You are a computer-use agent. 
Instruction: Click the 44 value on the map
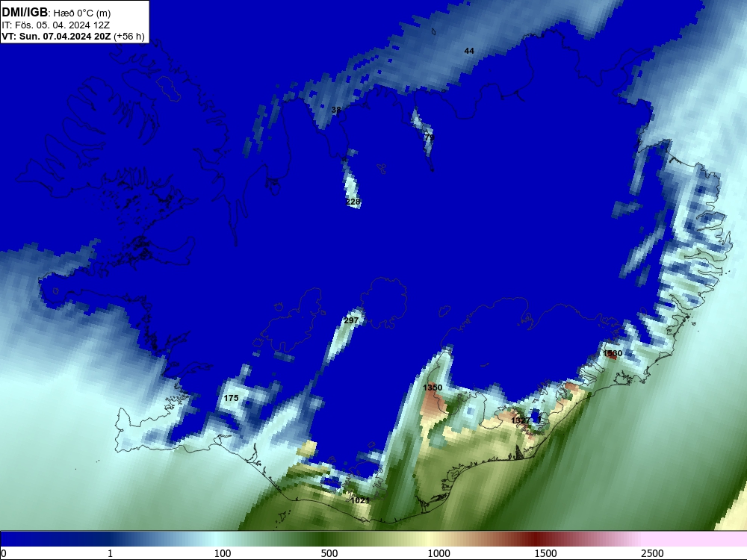[x=469, y=51]
